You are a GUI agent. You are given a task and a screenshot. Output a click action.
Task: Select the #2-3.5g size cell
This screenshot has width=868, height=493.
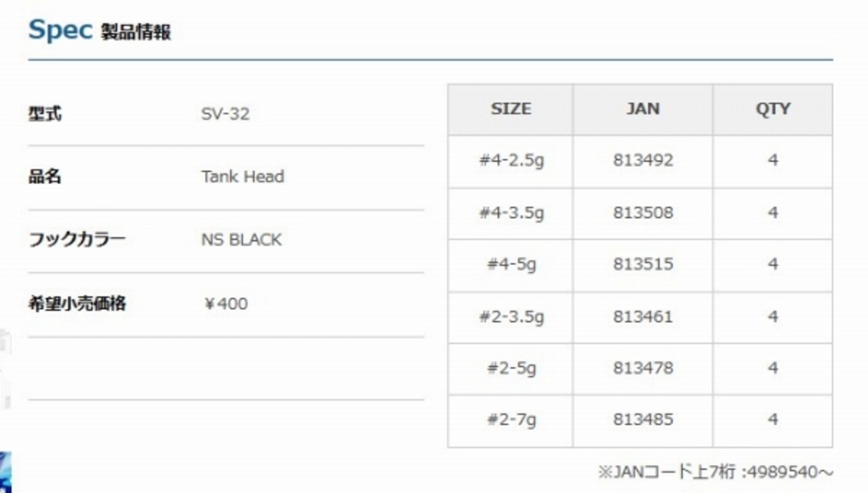click(511, 317)
